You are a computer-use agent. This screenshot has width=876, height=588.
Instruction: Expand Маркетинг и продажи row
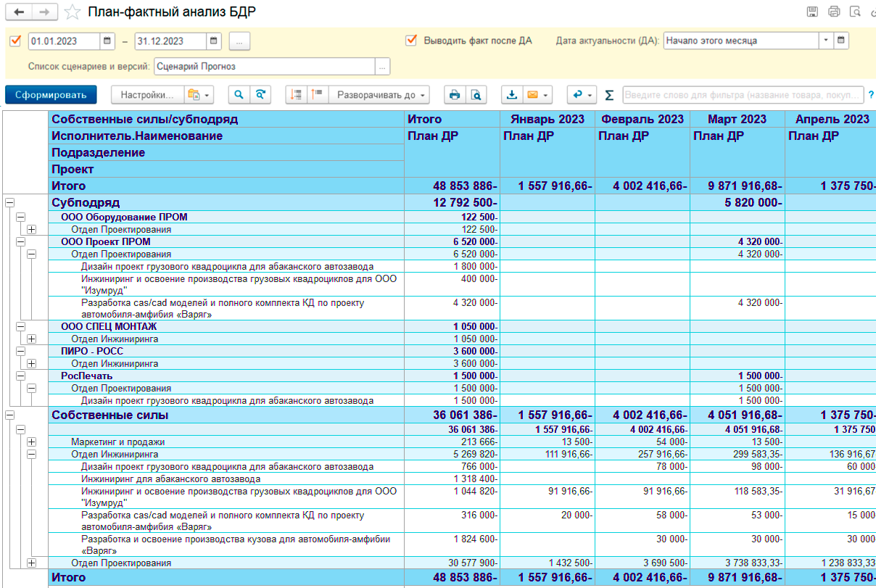coord(31,442)
